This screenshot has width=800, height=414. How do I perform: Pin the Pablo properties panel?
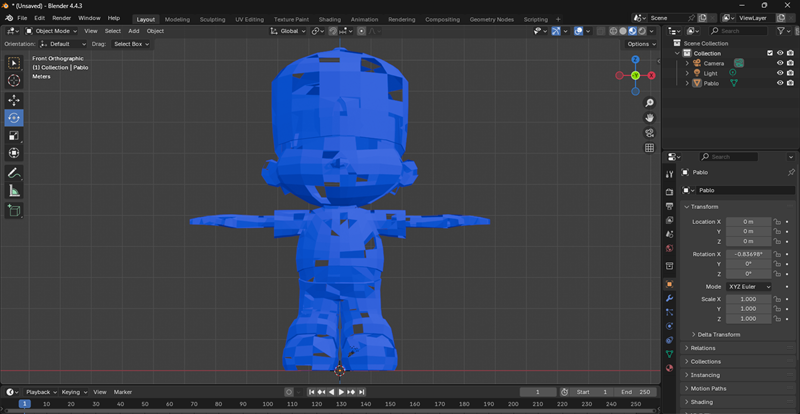coord(791,172)
